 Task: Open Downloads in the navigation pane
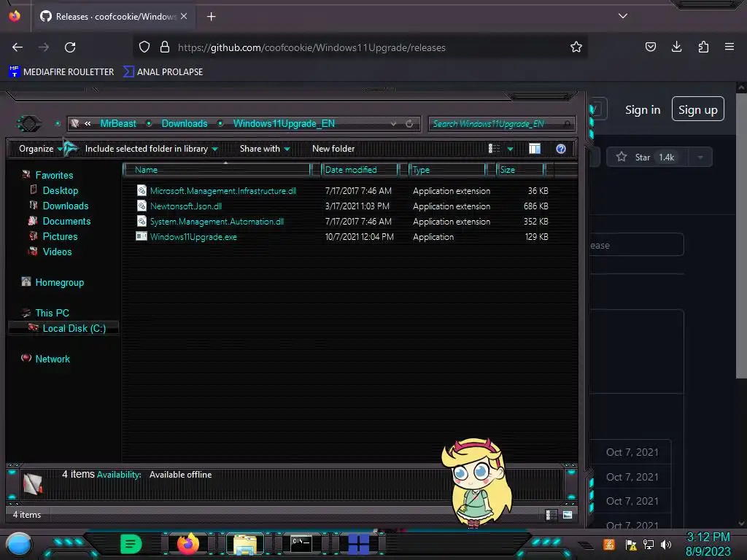pos(66,206)
